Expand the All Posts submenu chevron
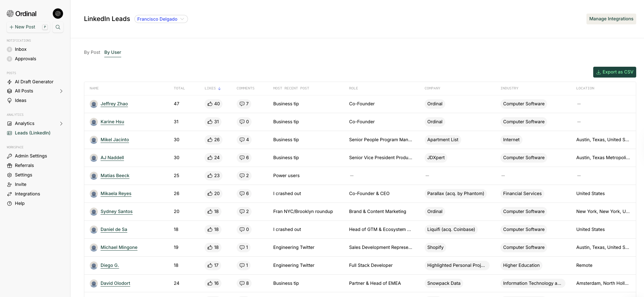This screenshot has width=644, height=297. [x=61, y=91]
